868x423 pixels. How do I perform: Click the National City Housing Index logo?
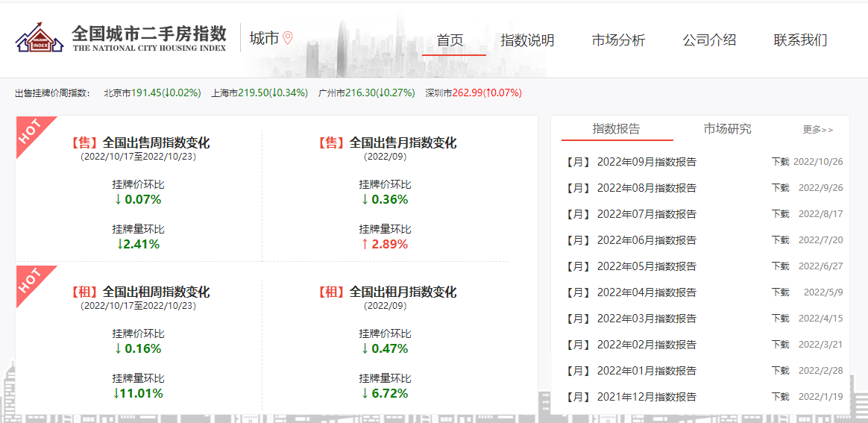pos(122,38)
